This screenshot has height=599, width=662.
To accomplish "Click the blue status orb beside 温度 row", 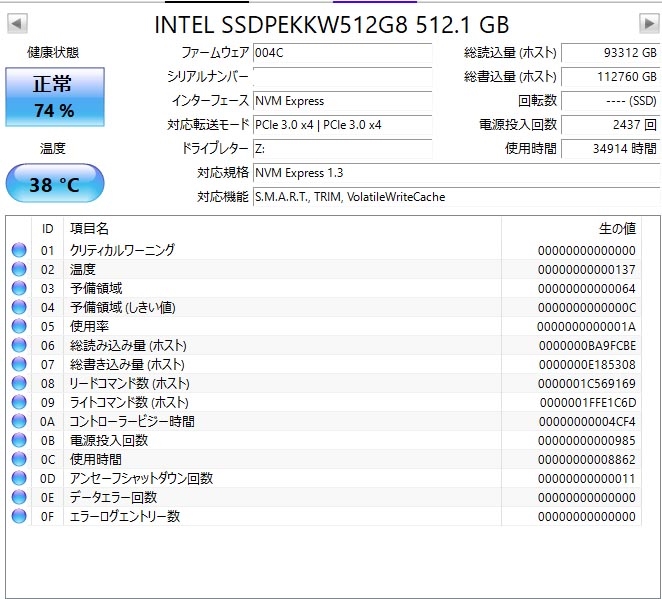I will (x=18, y=270).
